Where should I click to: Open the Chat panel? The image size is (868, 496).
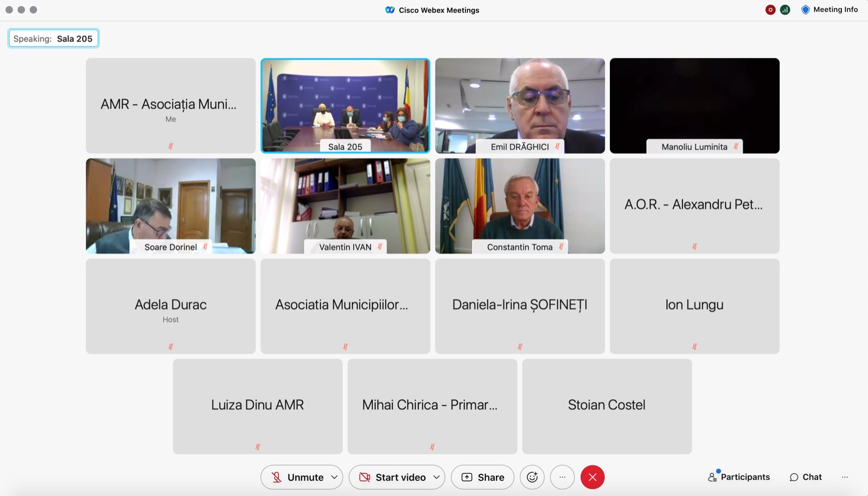pyautogui.click(x=806, y=477)
